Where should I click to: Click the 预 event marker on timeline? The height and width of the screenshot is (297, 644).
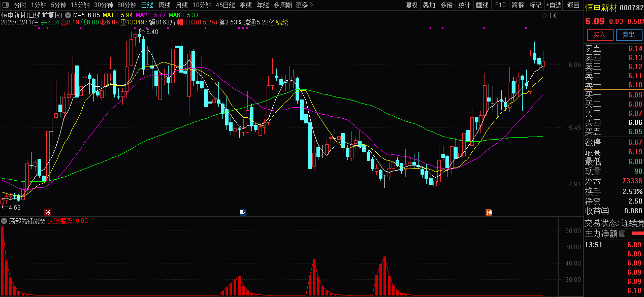pos(489,212)
